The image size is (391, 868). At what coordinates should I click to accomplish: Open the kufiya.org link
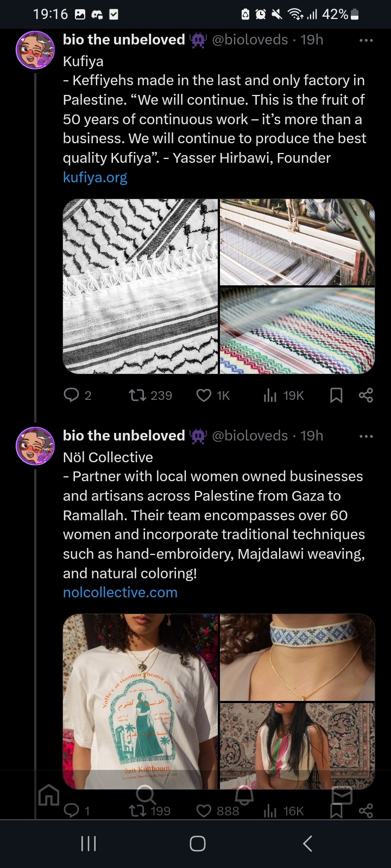[x=95, y=177]
